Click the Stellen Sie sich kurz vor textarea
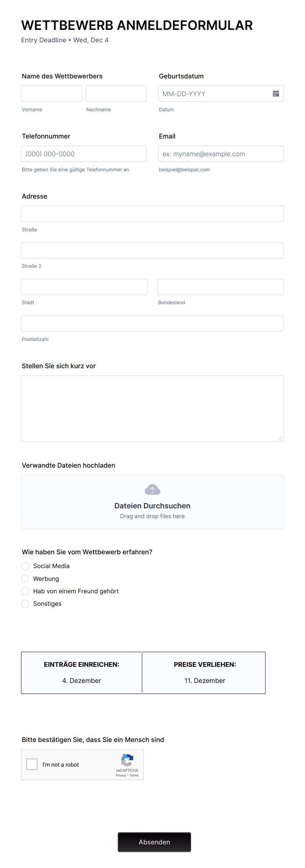The height and width of the screenshot is (868, 305). click(152, 408)
